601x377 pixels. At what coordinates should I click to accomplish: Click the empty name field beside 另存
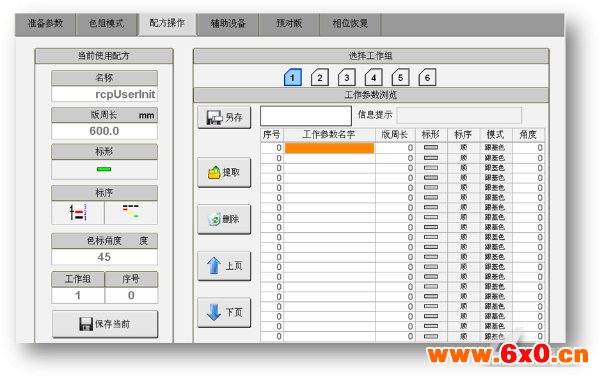[306, 116]
